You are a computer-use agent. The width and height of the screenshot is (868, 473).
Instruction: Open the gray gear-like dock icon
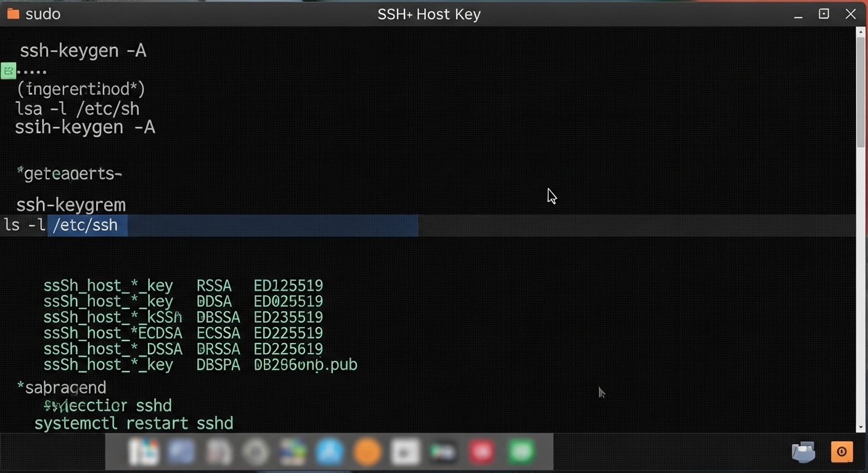coord(255,453)
